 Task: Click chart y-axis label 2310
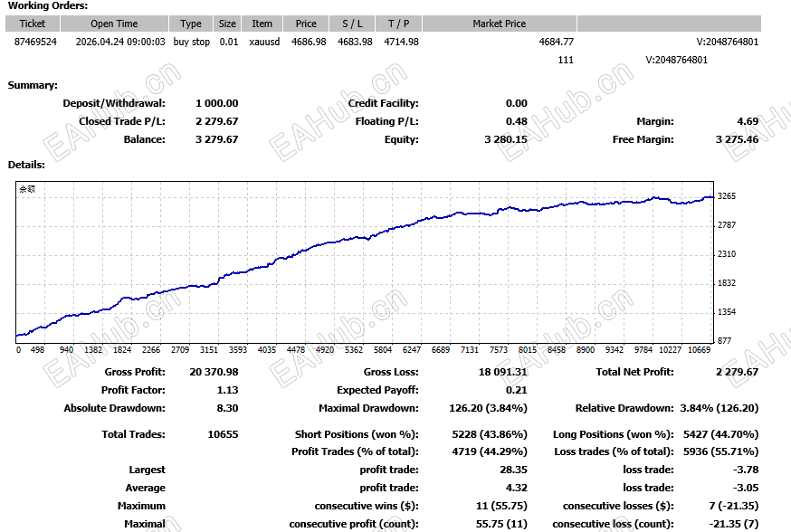click(727, 254)
